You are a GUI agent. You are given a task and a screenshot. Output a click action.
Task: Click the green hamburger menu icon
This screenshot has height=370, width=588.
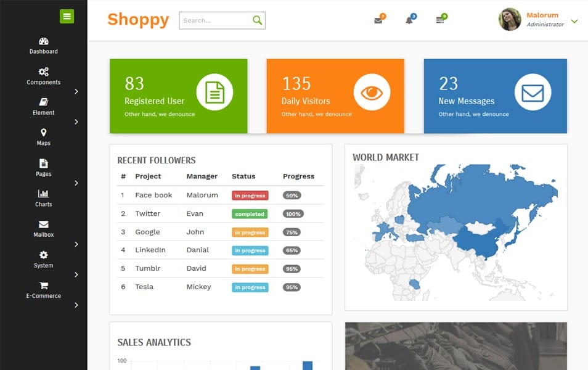(x=67, y=16)
